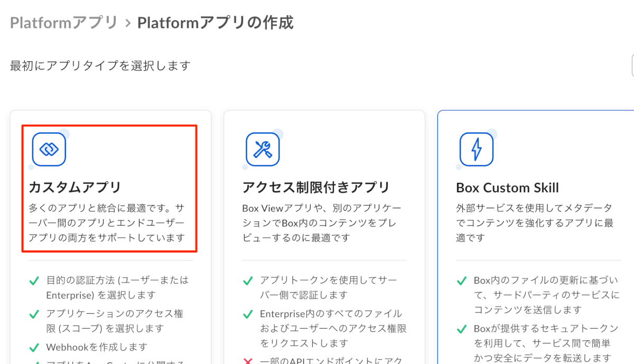Pick the Box Custom Skill title

click(x=507, y=188)
